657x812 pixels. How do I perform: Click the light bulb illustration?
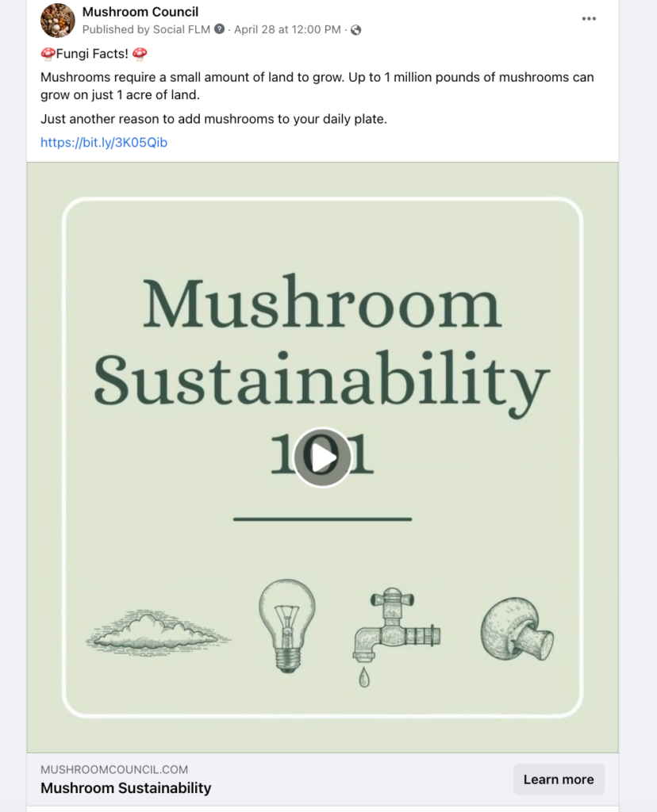[x=286, y=626]
